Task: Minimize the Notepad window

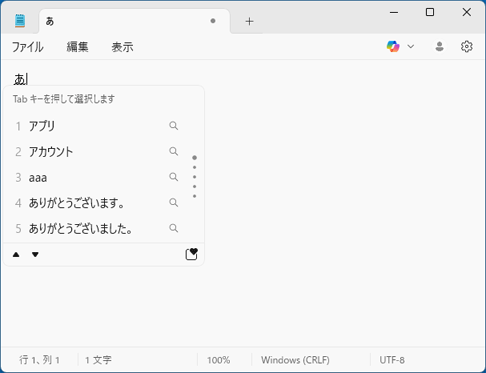Action: click(394, 12)
